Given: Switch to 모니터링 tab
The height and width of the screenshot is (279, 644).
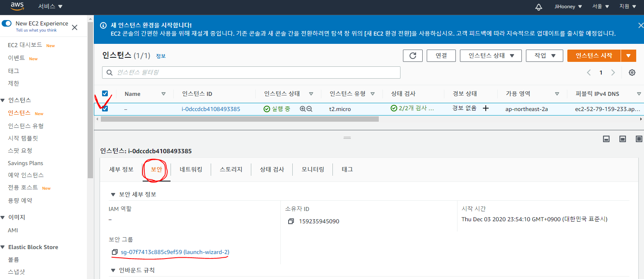Looking at the screenshot, I should [313, 170].
